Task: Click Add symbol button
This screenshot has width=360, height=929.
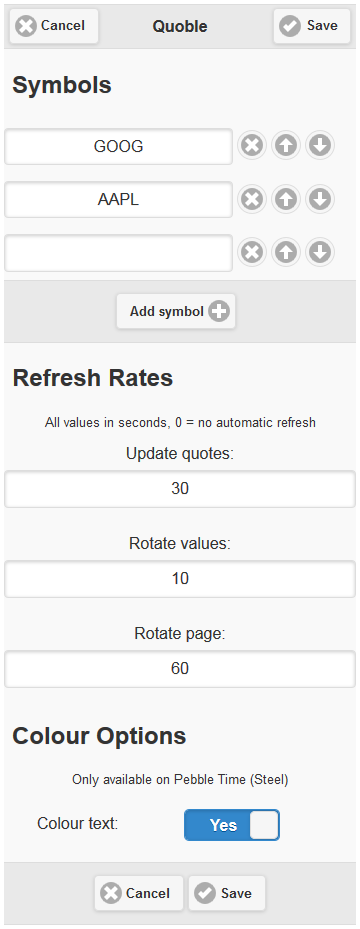Action: pos(176,311)
